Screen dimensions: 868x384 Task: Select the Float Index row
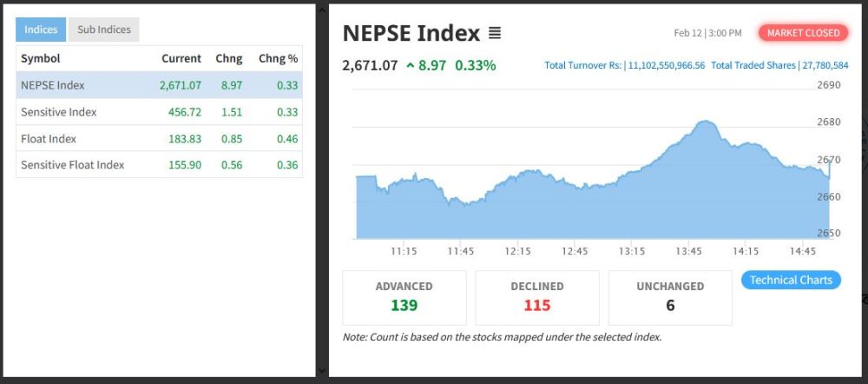click(x=159, y=139)
